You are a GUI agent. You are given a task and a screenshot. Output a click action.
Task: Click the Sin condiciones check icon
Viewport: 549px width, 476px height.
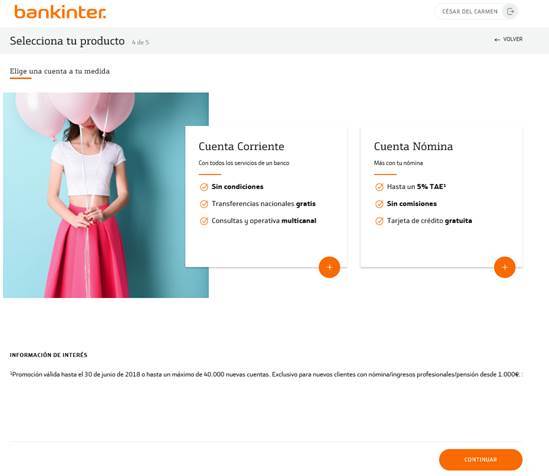(x=204, y=187)
